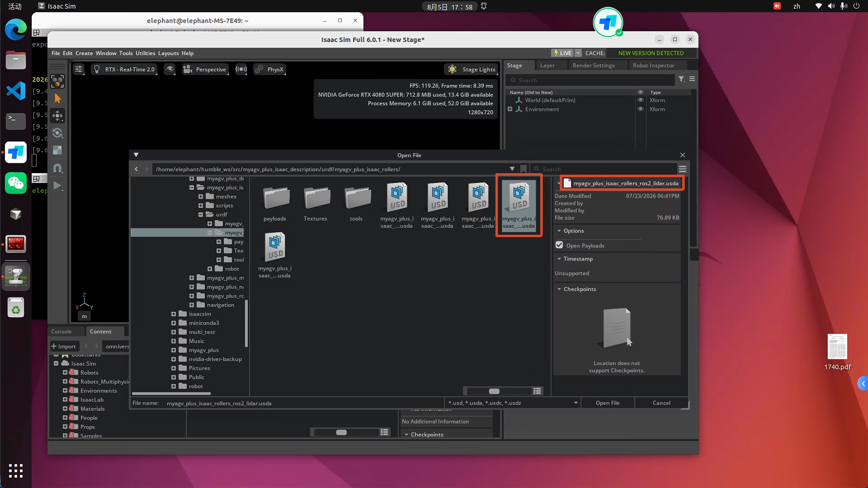The width and height of the screenshot is (868, 488).
Task: Switch to the Render Settings tab
Action: tap(593, 65)
